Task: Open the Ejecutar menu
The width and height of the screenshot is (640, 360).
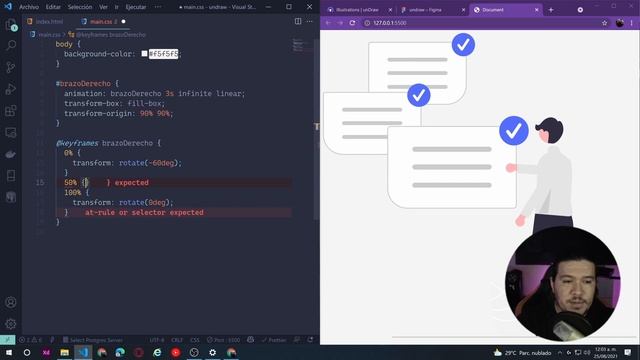Action: click(x=136, y=7)
